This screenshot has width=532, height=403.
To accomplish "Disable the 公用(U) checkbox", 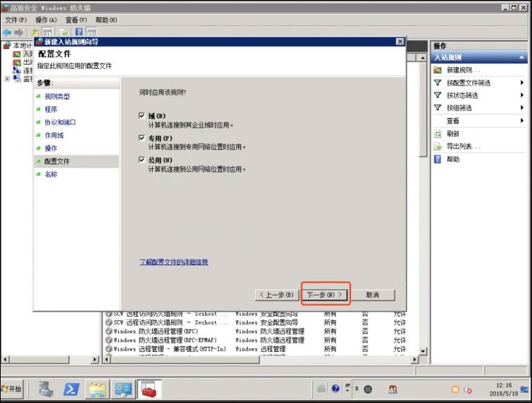I will point(142,160).
